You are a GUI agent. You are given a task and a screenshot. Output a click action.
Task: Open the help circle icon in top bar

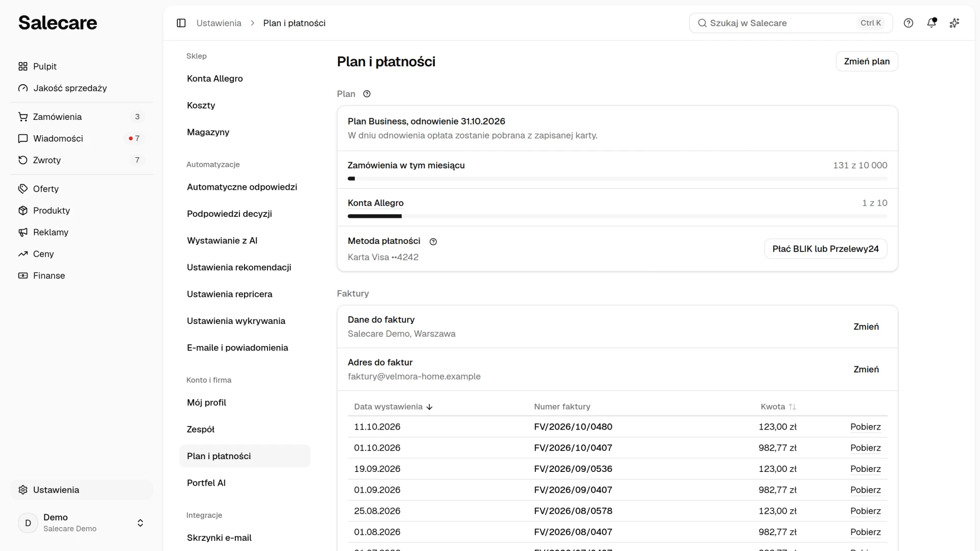coord(909,23)
